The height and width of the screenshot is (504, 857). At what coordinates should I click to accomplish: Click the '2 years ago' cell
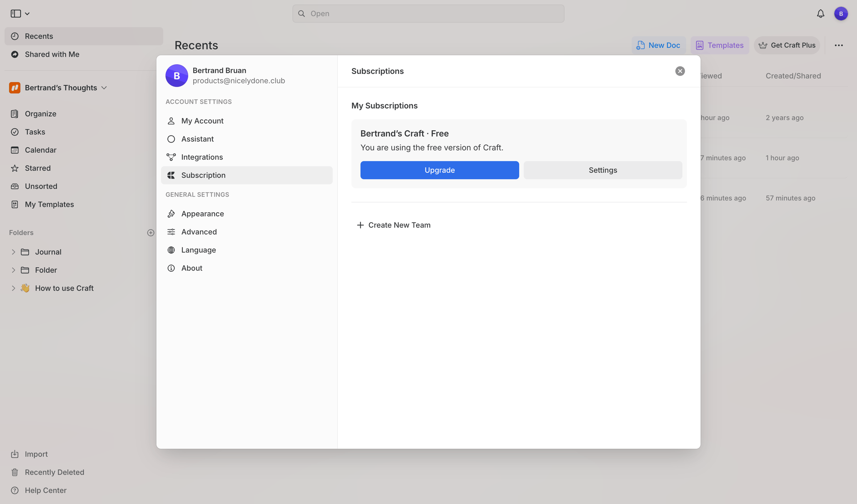[785, 118]
